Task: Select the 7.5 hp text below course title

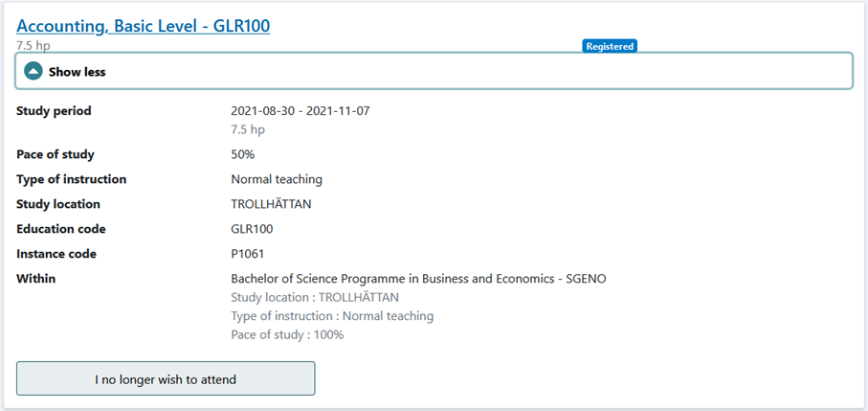Action: click(33, 46)
